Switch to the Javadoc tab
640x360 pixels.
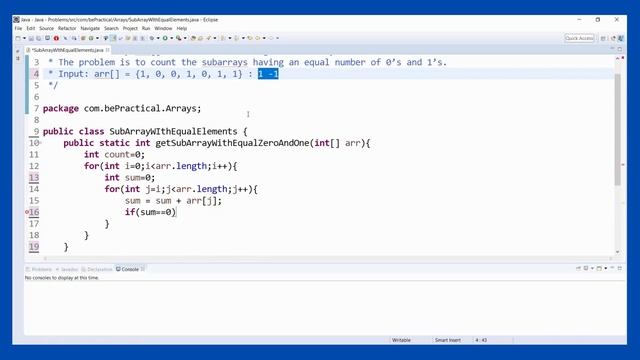pyautogui.click(x=67, y=269)
